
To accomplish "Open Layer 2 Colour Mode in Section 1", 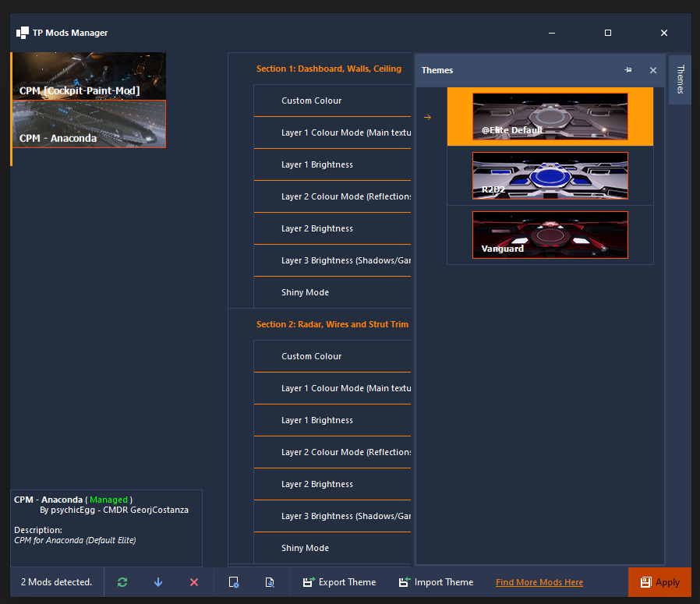I will coord(332,196).
